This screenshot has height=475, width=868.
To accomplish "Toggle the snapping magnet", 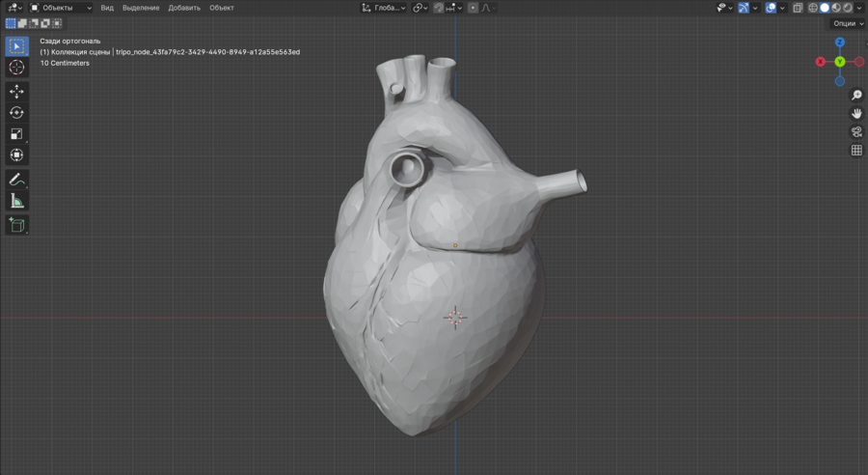I will pyautogui.click(x=439, y=8).
